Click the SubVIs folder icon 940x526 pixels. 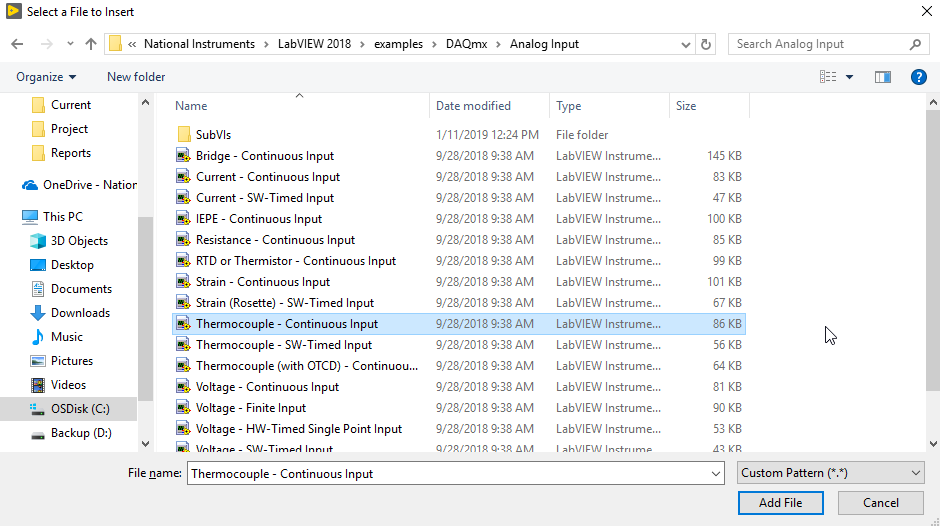[x=184, y=134]
